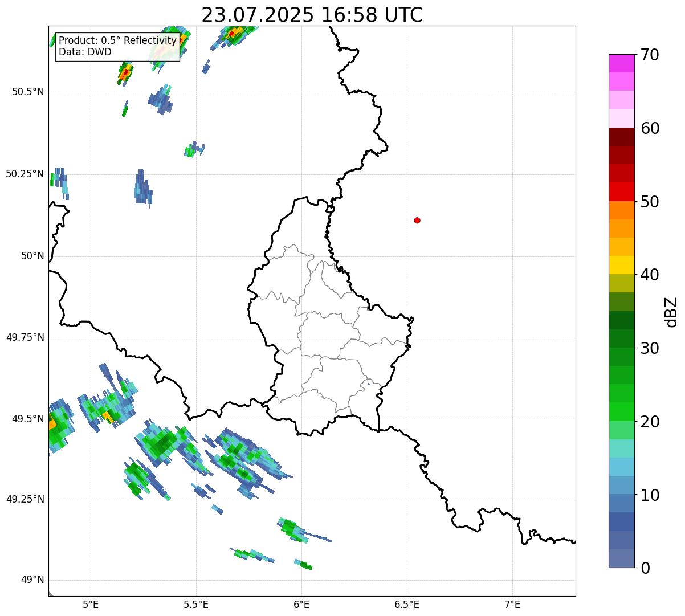Click the 7°E longitude label
The height and width of the screenshot is (616, 685).
tap(512, 605)
